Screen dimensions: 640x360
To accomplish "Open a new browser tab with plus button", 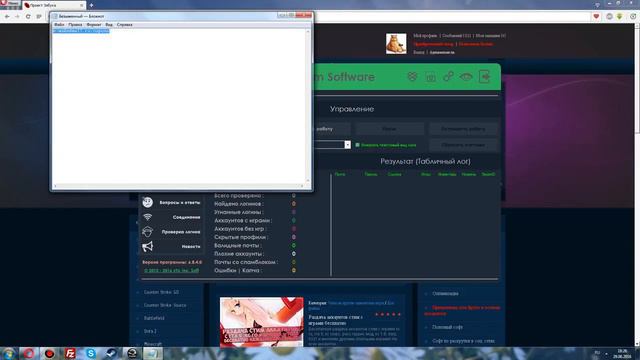I will [91, 5].
